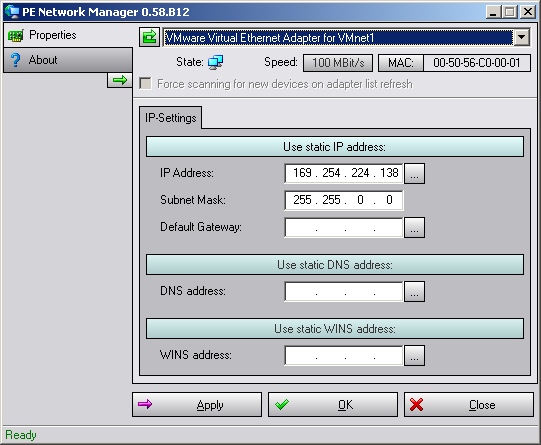This screenshot has height=445, width=541.
Task: Open the DNS address browse list button
Action: (x=414, y=291)
